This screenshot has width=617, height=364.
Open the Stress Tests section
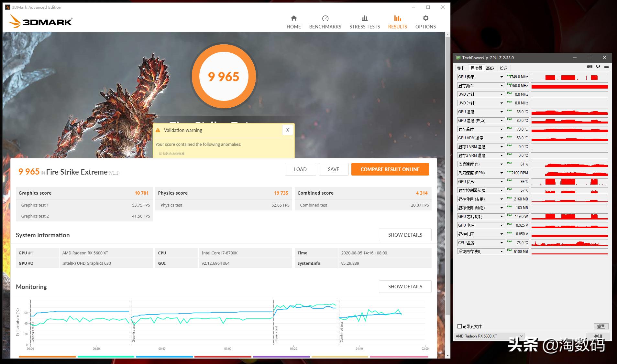[x=364, y=21]
